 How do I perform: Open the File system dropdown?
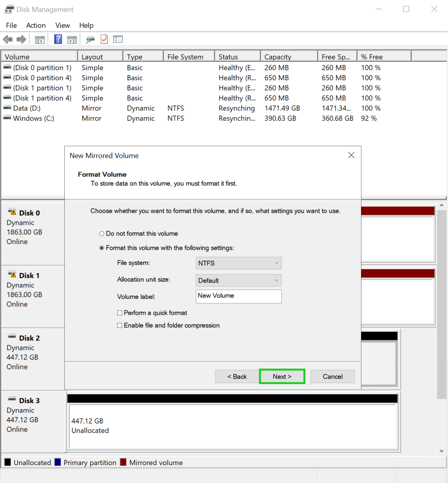(x=238, y=263)
